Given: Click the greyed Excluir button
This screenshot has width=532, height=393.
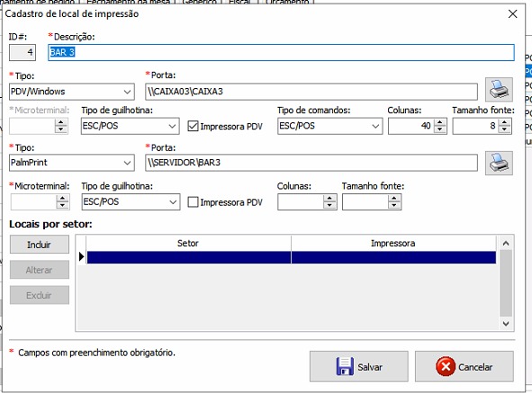Looking at the screenshot, I should click(40, 295).
